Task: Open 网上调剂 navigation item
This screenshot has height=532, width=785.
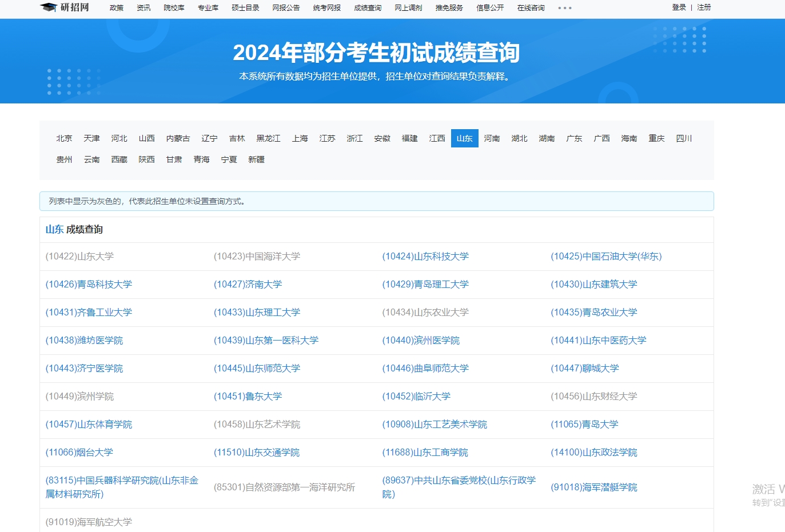Action: (408, 8)
